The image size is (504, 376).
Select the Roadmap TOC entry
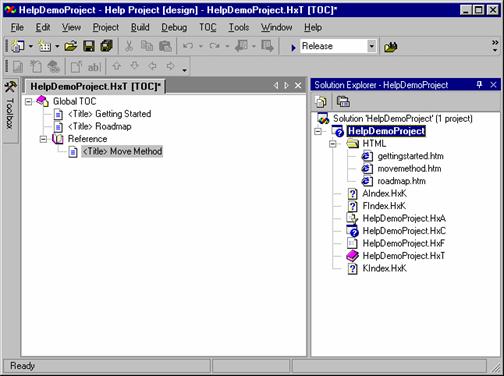100,127
